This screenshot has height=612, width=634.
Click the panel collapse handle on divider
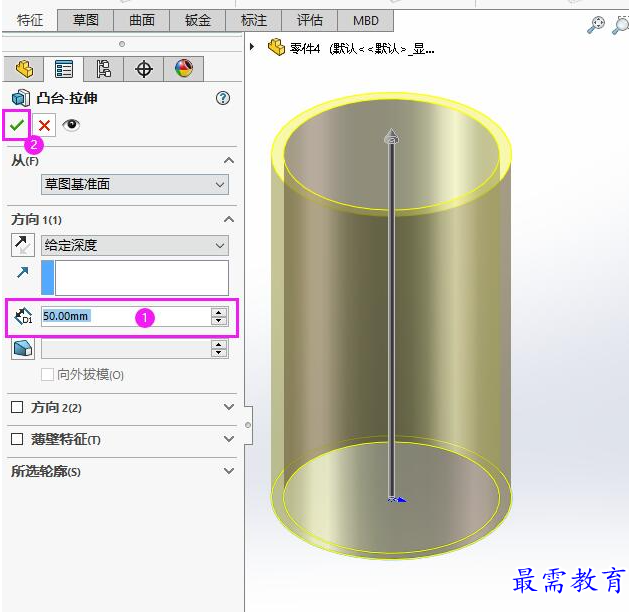(248, 425)
